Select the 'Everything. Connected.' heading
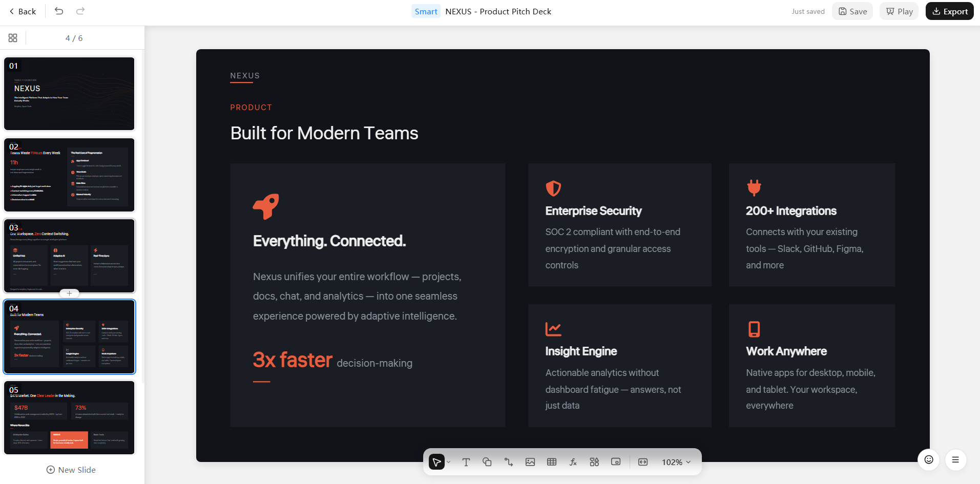The width and height of the screenshot is (980, 484). (x=329, y=241)
